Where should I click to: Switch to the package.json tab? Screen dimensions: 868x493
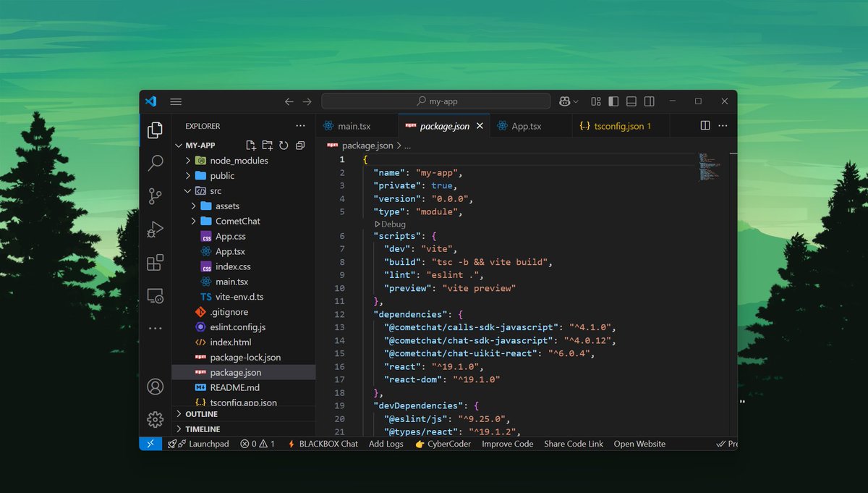(443, 126)
